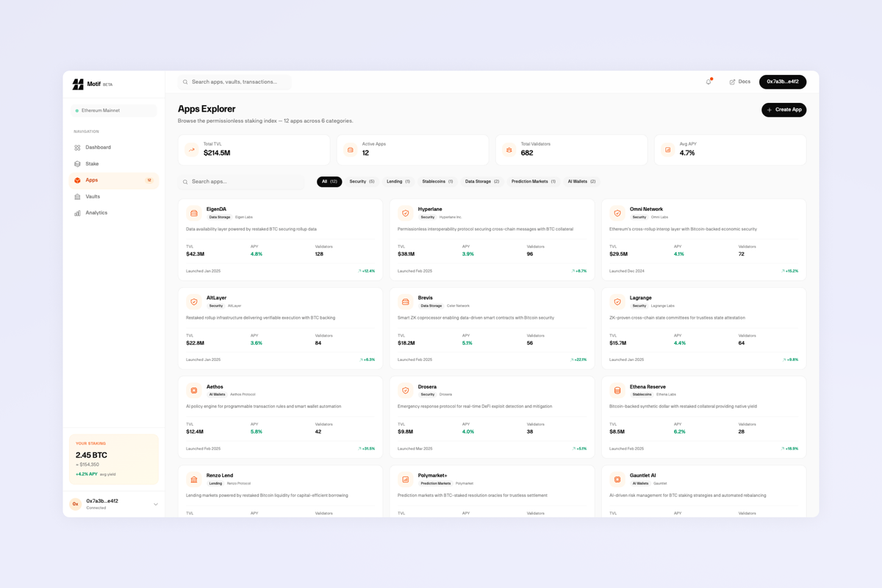Image resolution: width=882 pixels, height=588 pixels.
Task: Open Analytics using the bar-chart icon
Action: coord(76,212)
